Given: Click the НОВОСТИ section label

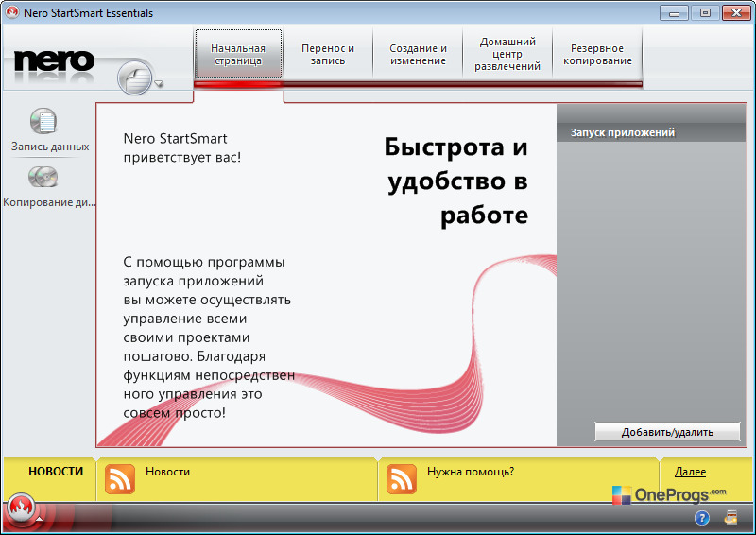Looking at the screenshot, I should (x=56, y=472).
